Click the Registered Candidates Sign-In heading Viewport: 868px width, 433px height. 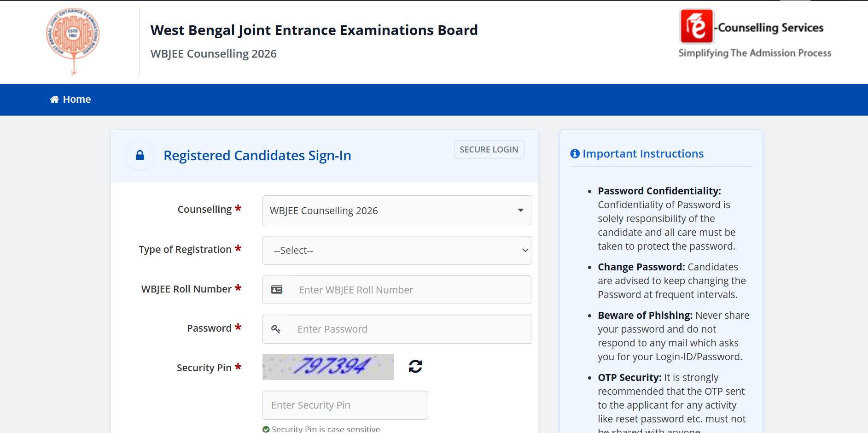point(257,156)
